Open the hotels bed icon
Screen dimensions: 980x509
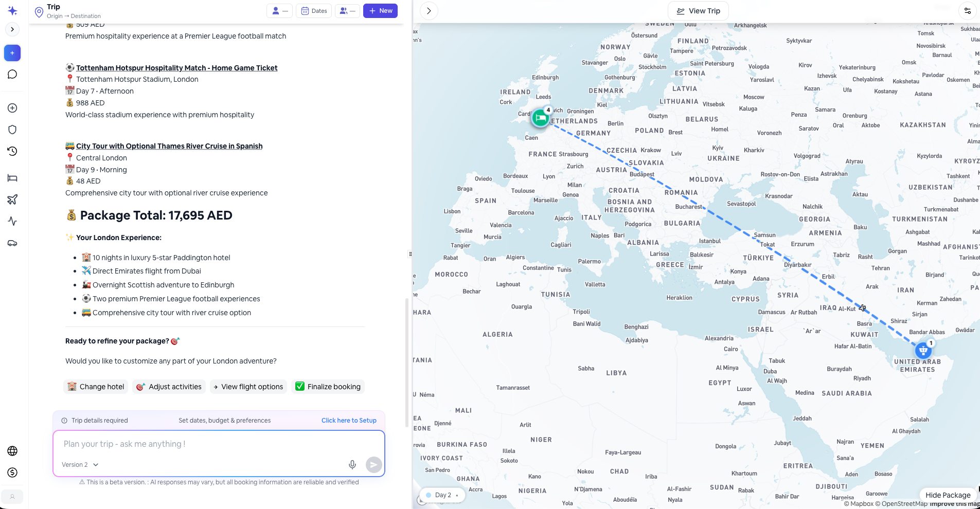[12, 178]
